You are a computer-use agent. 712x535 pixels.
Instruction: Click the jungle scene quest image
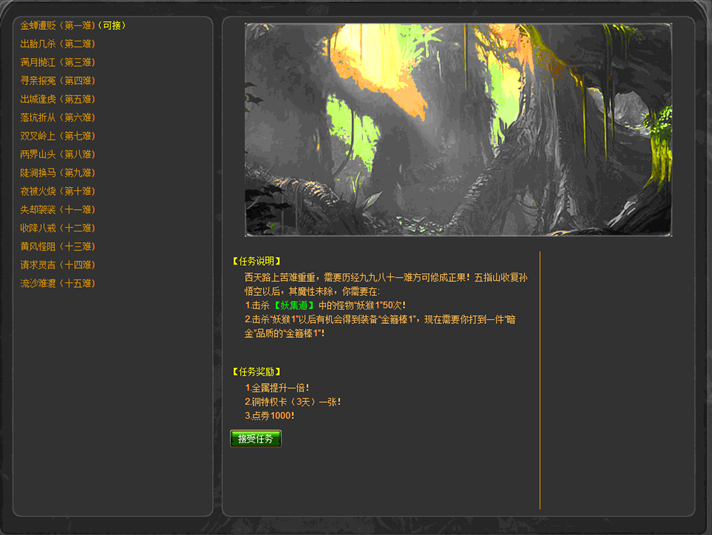459,130
